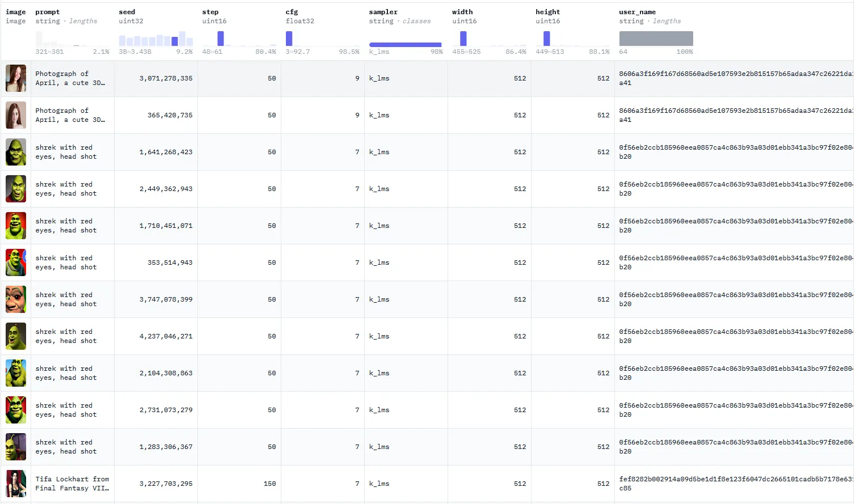Click the seed cell 365,420,735
Screen dimensions: 856x504
pyautogui.click(x=170, y=115)
